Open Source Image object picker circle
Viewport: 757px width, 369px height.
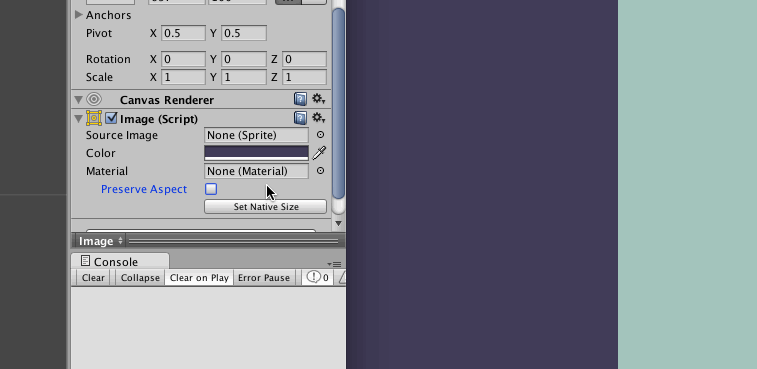320,135
